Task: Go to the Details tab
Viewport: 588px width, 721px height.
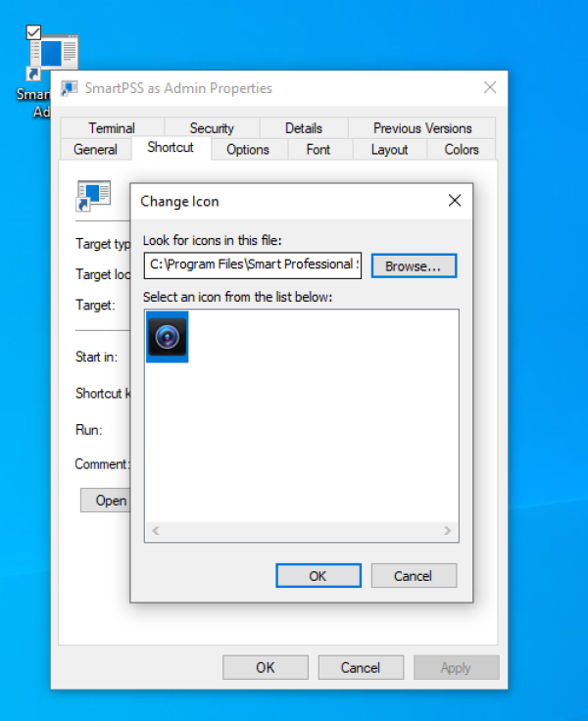Action: tap(304, 128)
